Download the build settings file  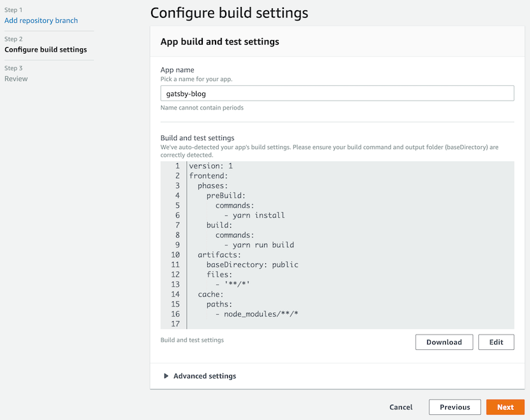click(444, 342)
